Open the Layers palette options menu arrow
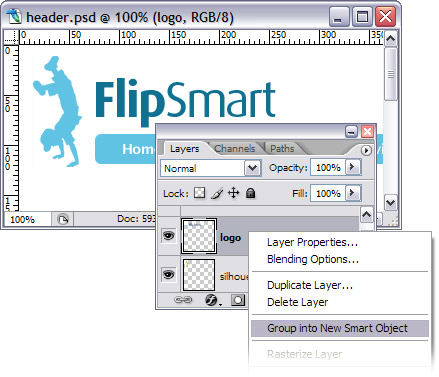Screen dimensions: 439x377 click(366, 150)
